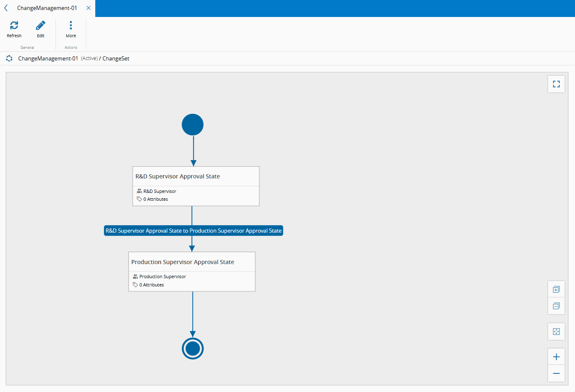This screenshot has height=392, width=575.
Task: Expand all diagram nodes
Action: click(556, 289)
